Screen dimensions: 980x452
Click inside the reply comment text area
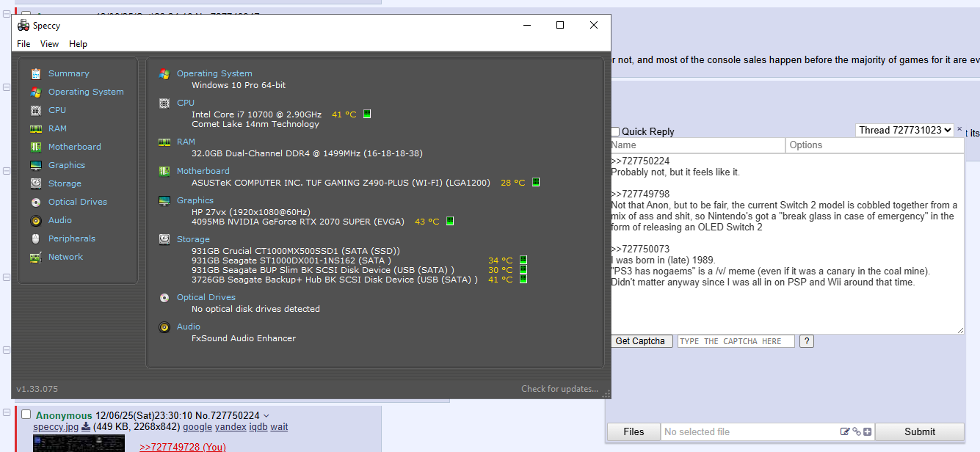[785, 244]
